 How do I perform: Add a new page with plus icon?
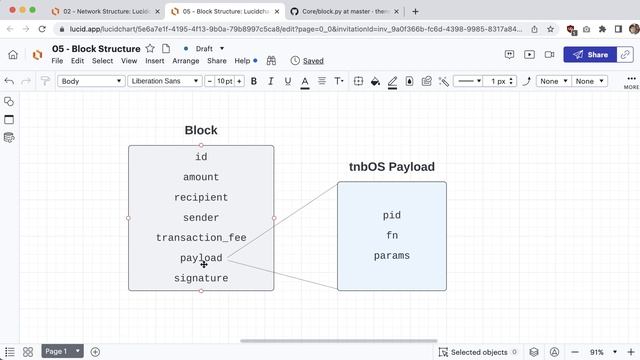(95, 352)
